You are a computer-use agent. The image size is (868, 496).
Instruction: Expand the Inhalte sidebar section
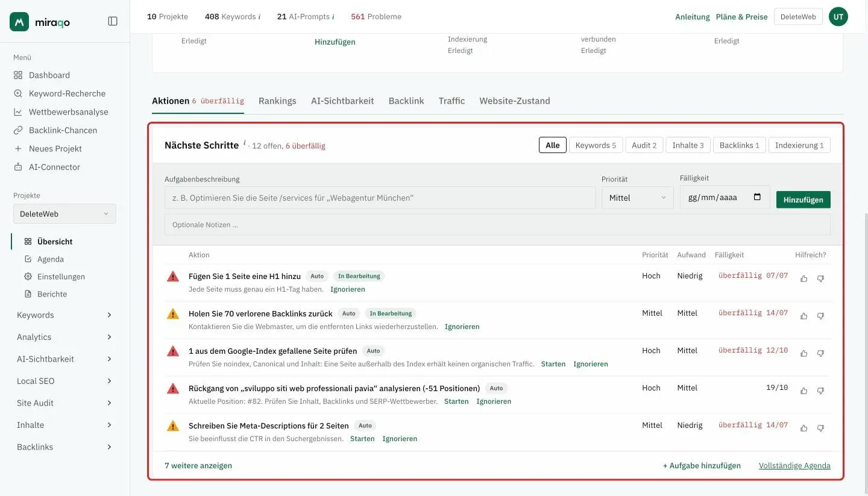click(64, 425)
